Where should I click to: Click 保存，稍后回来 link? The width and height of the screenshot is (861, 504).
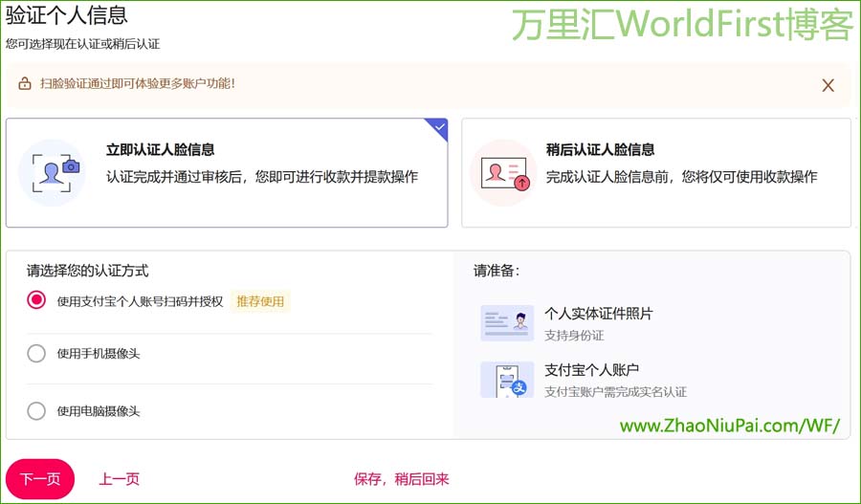tap(402, 479)
